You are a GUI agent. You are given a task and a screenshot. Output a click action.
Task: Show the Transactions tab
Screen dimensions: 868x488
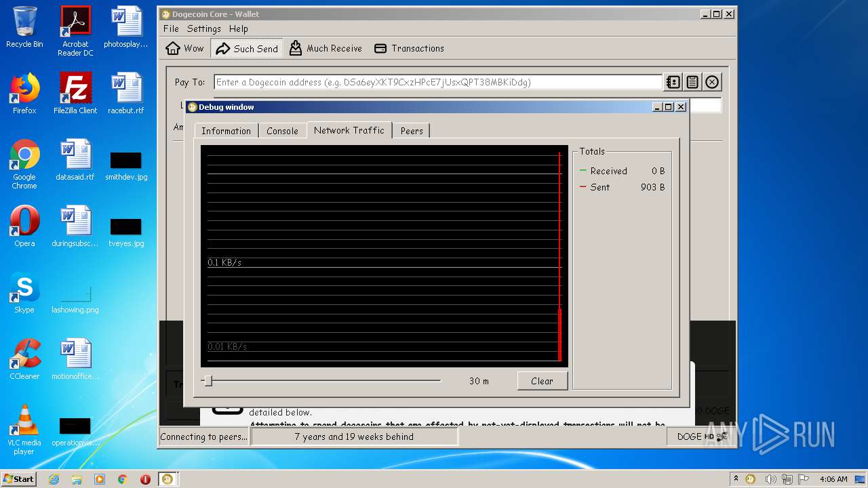tap(409, 48)
